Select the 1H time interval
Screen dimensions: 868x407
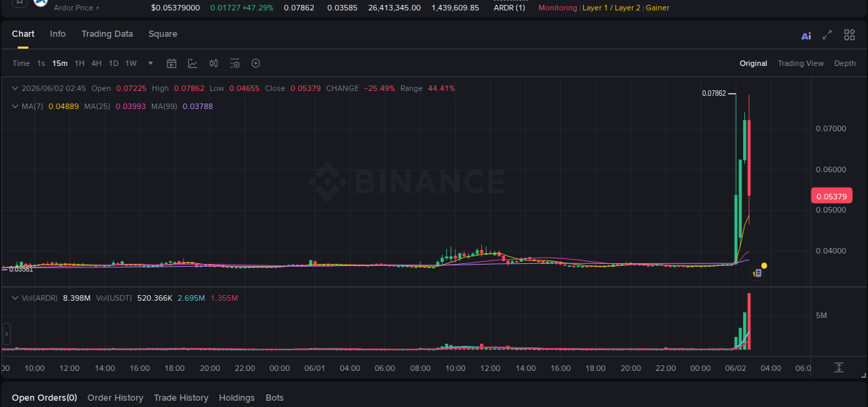point(80,63)
